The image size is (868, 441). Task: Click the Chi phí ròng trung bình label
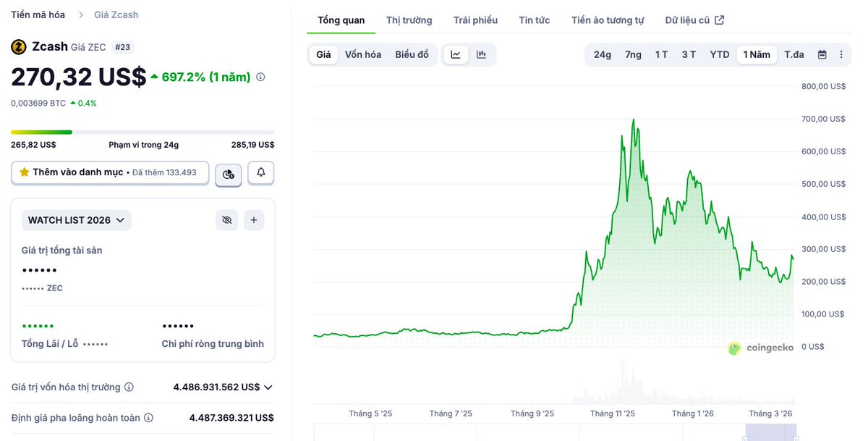tap(213, 344)
